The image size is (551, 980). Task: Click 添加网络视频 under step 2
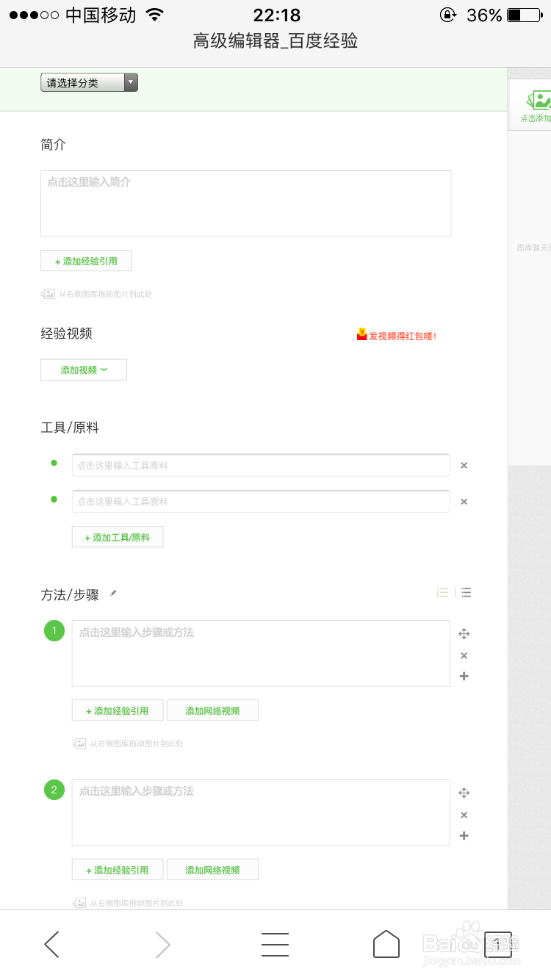tap(212, 870)
